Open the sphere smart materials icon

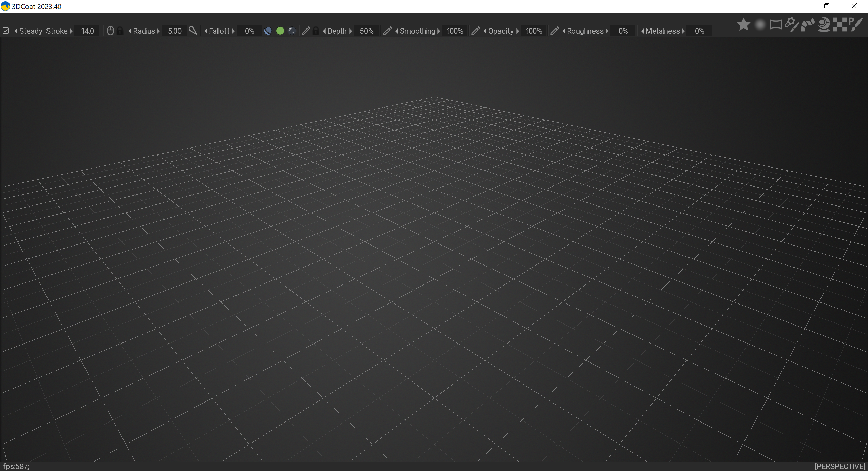pyautogui.click(x=824, y=24)
